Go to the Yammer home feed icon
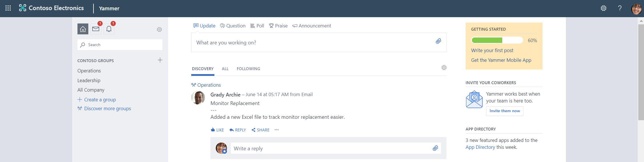Viewport: 644px width, 162px height. coord(83,29)
